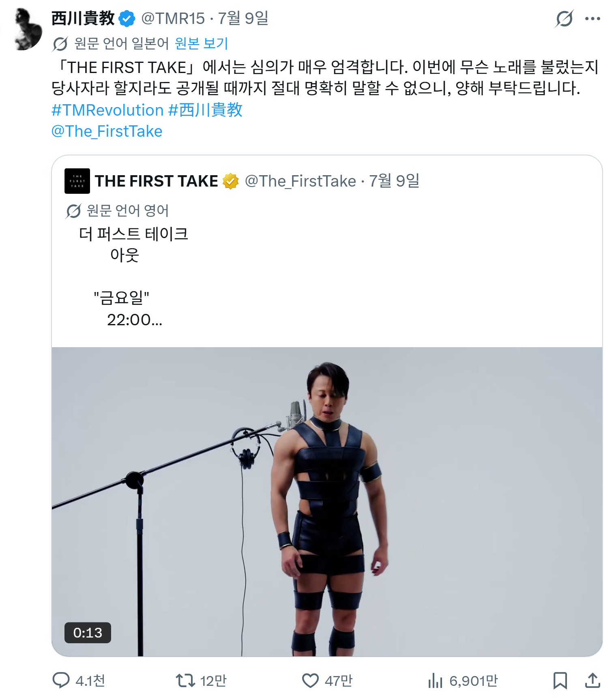Open 西川貴教 profile avatar
616x700 pixels.
click(28, 30)
